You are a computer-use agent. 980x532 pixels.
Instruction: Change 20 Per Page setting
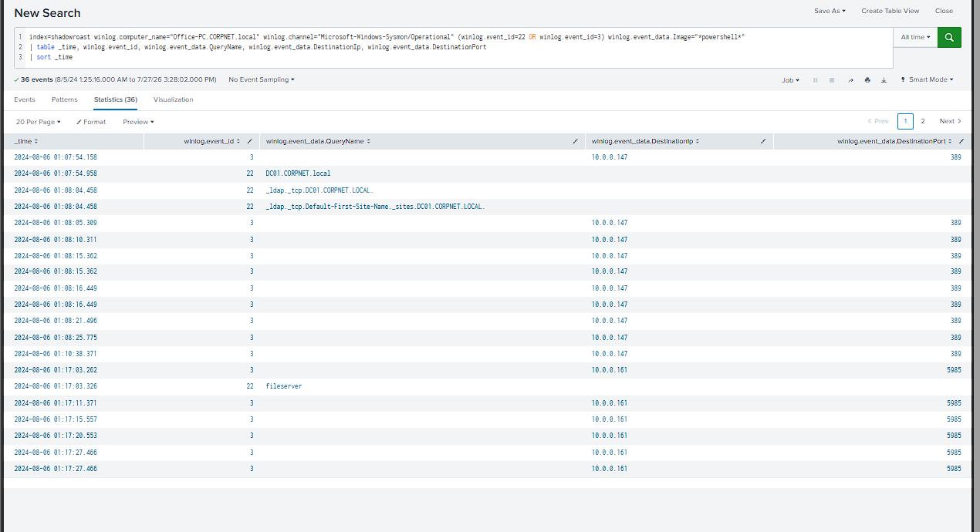pyautogui.click(x=38, y=122)
